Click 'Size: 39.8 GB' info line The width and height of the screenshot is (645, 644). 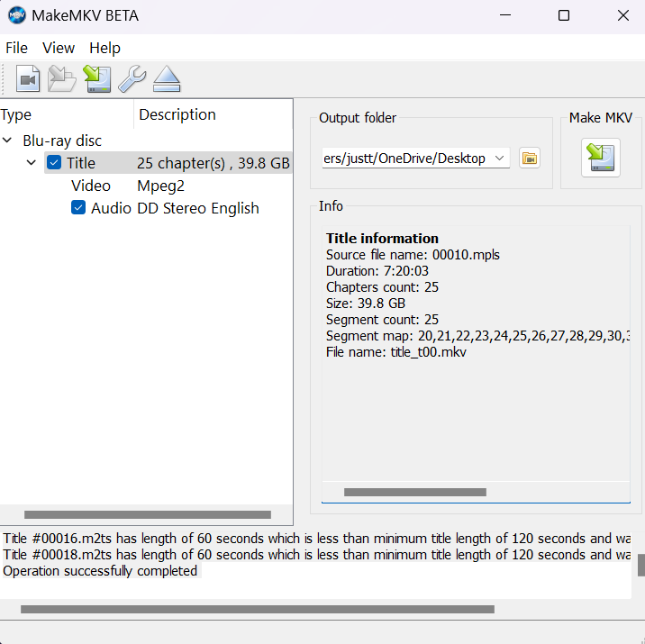[x=365, y=303]
